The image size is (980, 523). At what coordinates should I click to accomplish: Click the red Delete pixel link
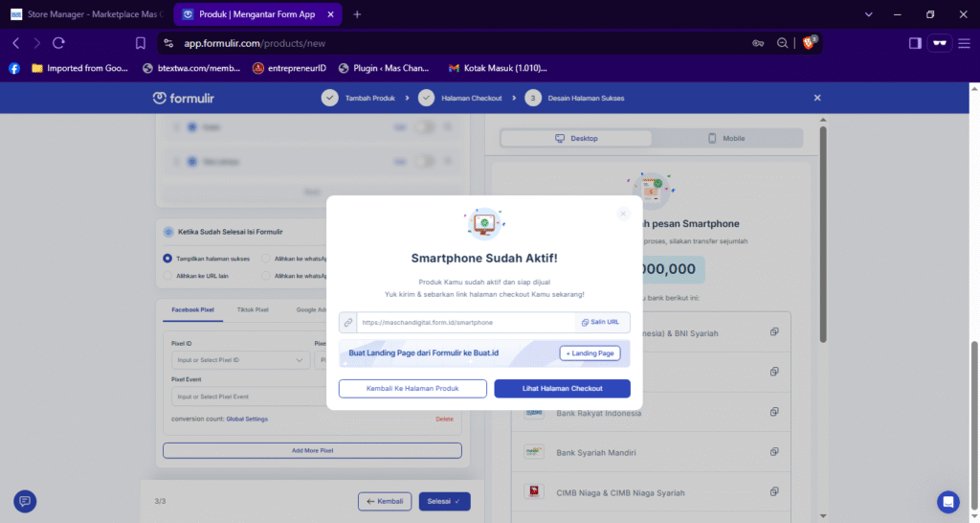444,420
